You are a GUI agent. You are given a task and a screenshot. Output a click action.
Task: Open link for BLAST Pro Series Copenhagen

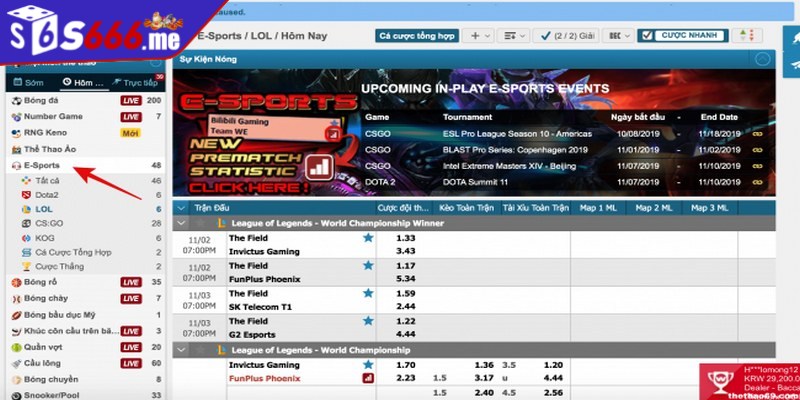pos(757,150)
